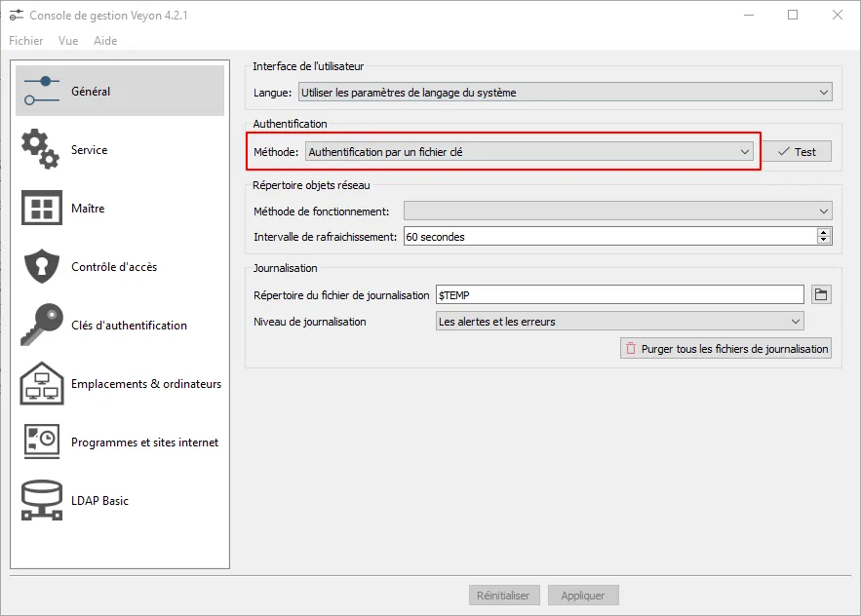
Task: Open the Méthode de fonctionnement dropdown
Action: pyautogui.click(x=618, y=211)
